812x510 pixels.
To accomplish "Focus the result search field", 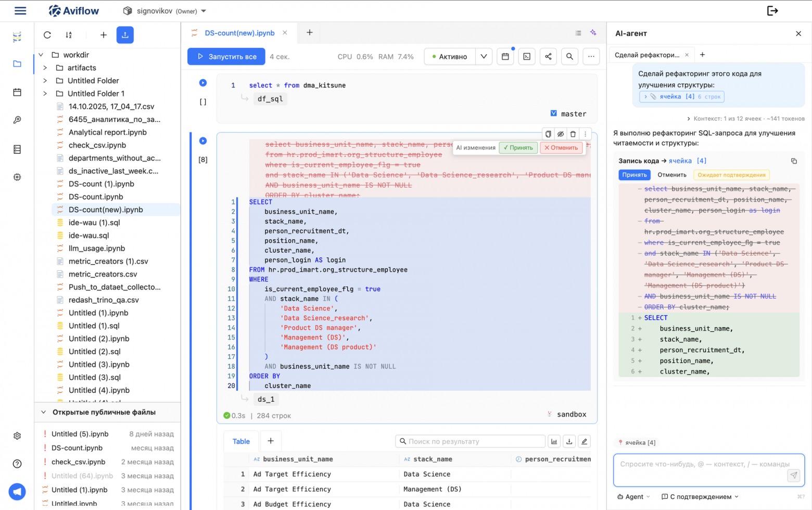I will point(471,442).
